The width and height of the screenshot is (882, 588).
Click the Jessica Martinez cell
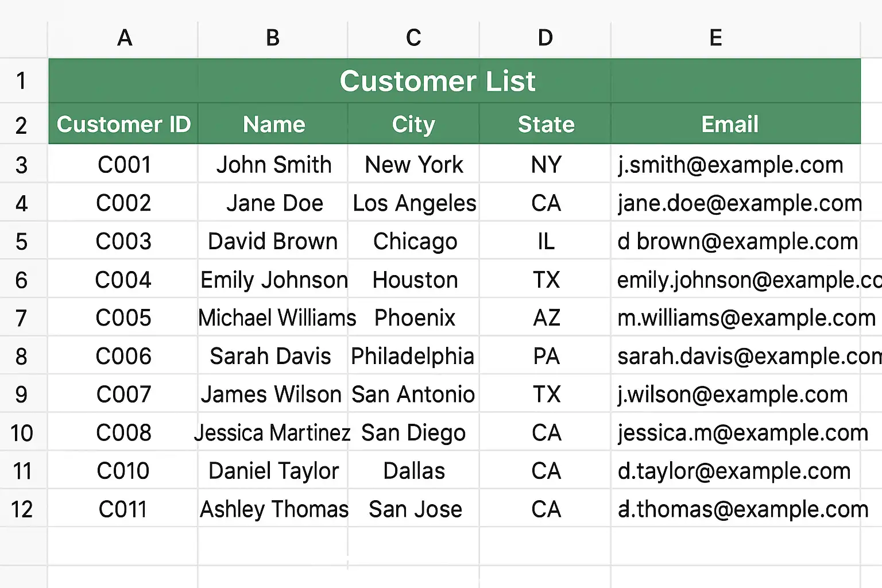coord(273,433)
